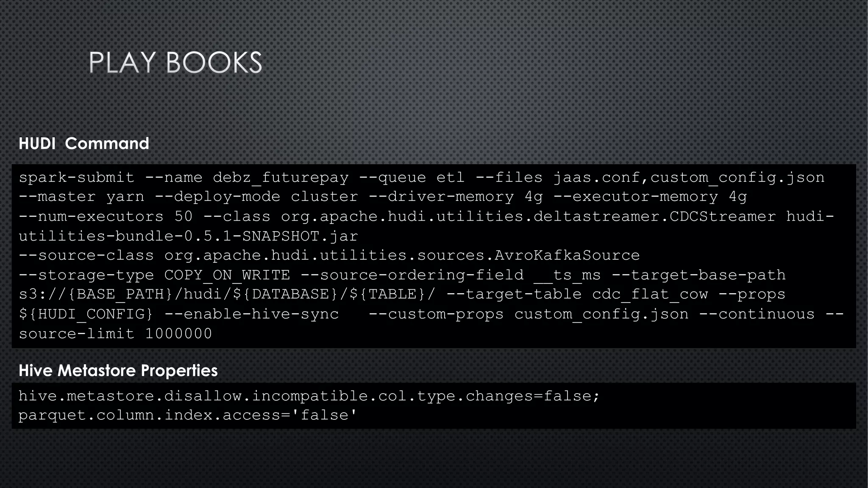
Task: Click the Hive Metastore Properties heading
Action: coord(118,371)
